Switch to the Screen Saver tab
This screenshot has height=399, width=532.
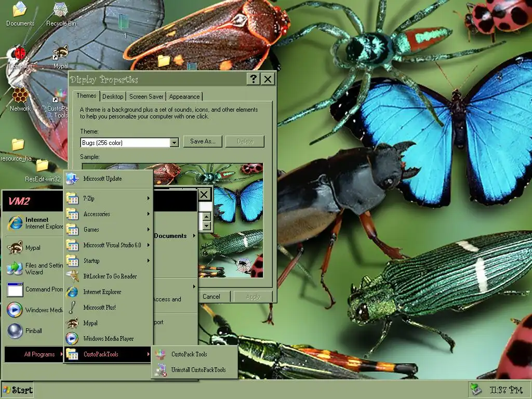tap(146, 97)
